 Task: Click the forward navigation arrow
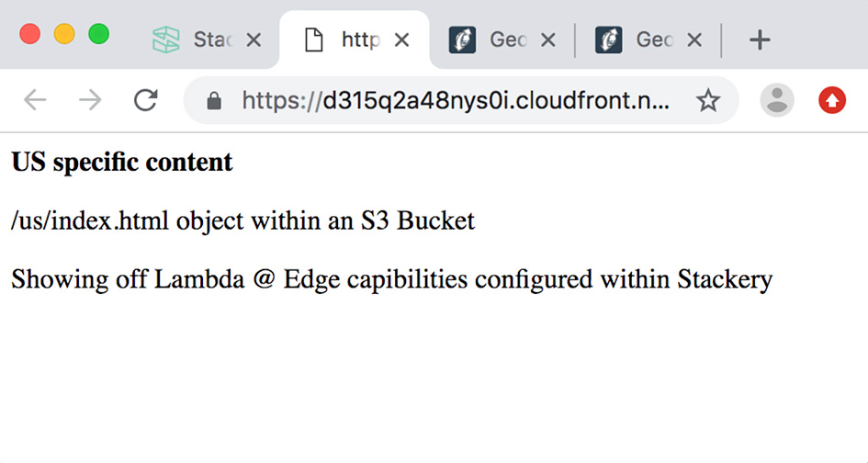click(x=90, y=100)
